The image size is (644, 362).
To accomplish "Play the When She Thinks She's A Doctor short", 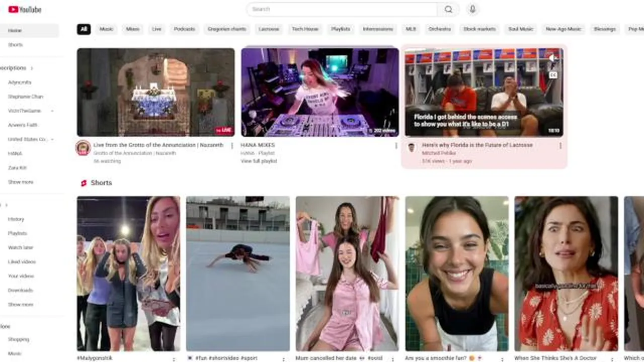I will [567, 274].
